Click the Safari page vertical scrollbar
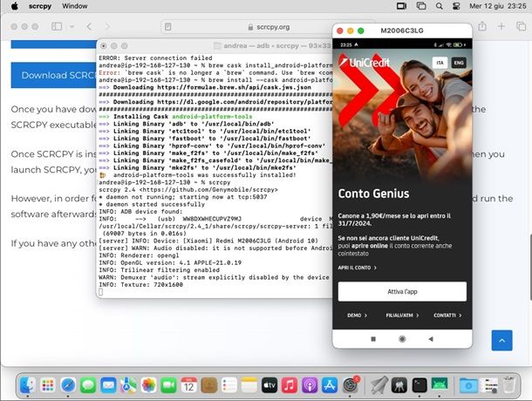This screenshot has height=401, width=532. [530, 267]
